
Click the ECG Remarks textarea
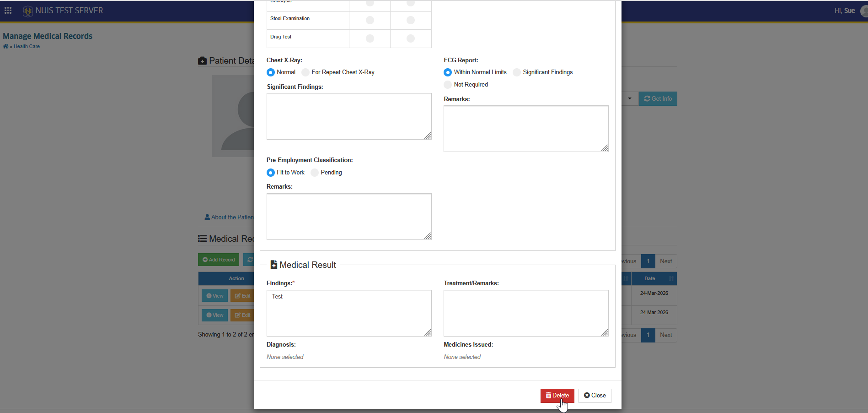point(526,129)
